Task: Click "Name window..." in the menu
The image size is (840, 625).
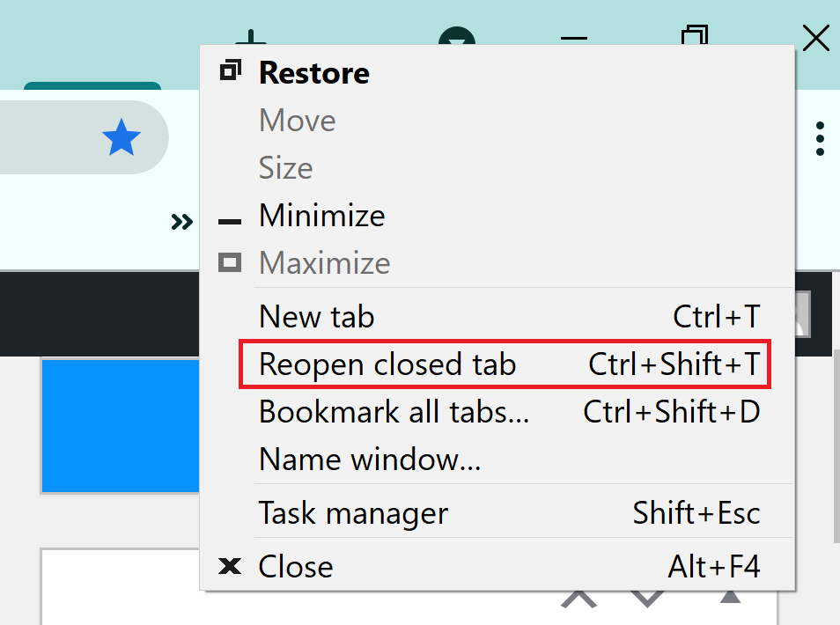Action: pyautogui.click(x=368, y=459)
